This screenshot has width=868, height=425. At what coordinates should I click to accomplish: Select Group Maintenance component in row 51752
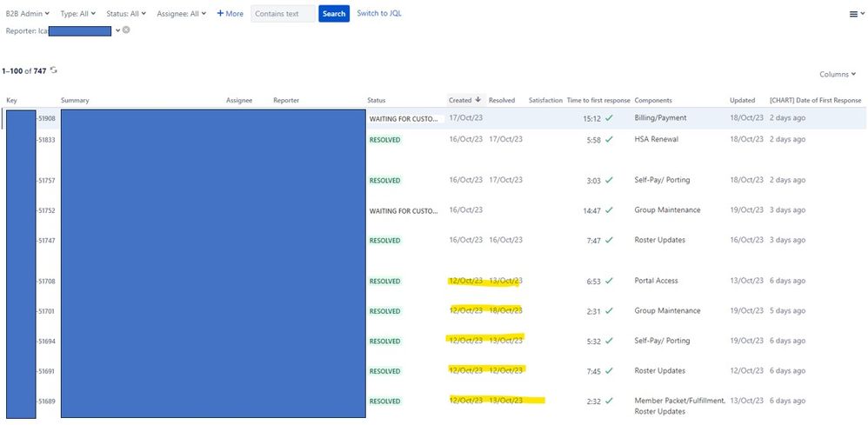tap(667, 209)
